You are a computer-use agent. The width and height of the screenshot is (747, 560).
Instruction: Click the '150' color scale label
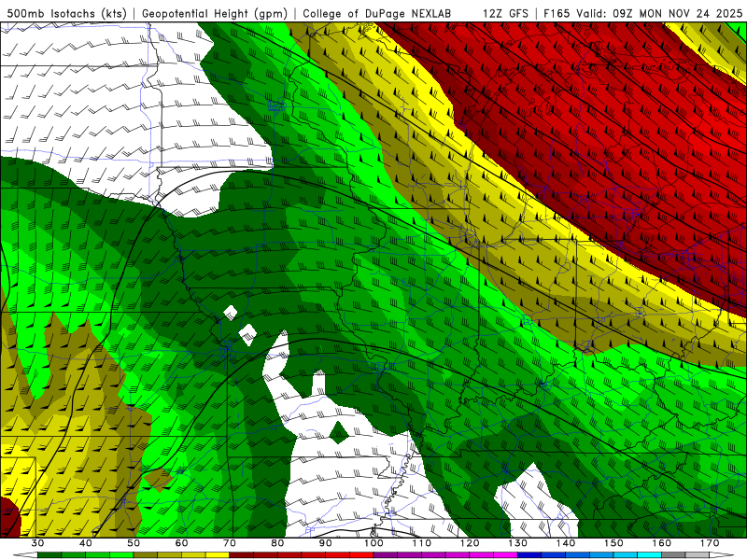[x=613, y=543]
